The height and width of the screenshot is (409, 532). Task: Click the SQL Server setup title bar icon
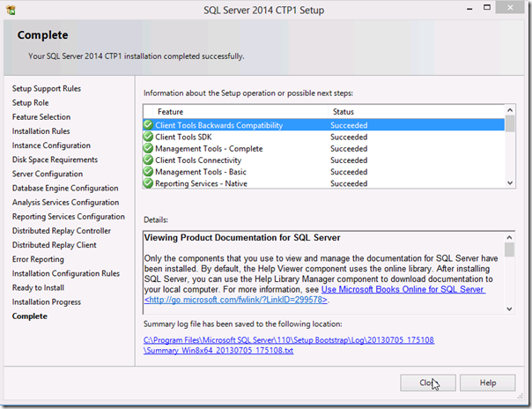[x=11, y=11]
